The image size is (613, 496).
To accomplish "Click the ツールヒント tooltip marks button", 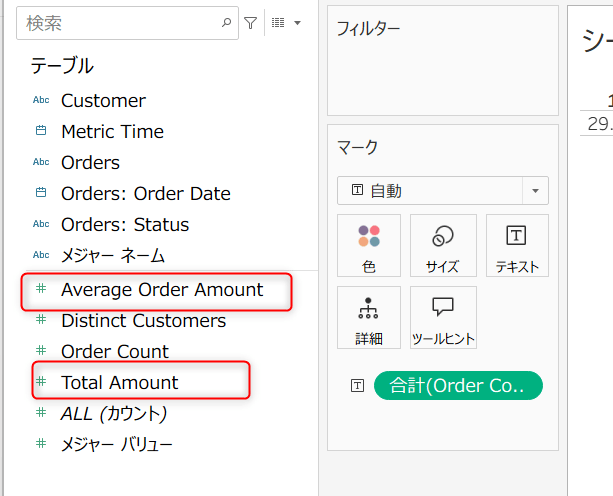I will (x=443, y=317).
